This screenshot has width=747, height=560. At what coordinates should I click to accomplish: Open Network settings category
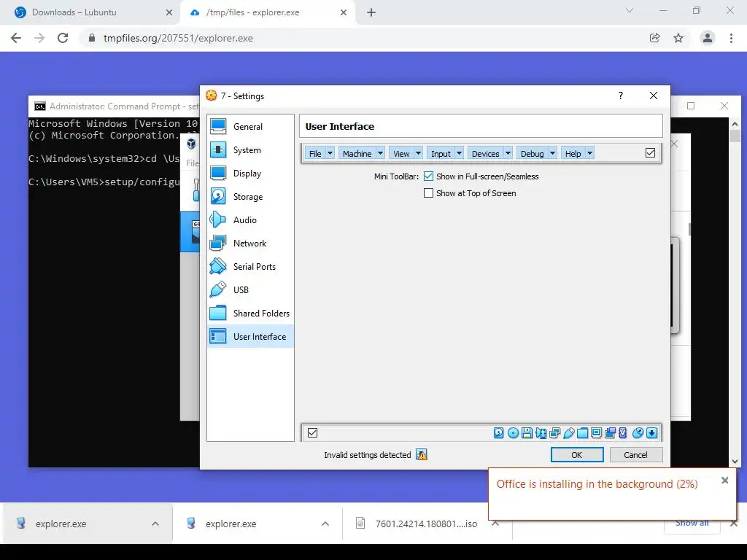(x=251, y=244)
